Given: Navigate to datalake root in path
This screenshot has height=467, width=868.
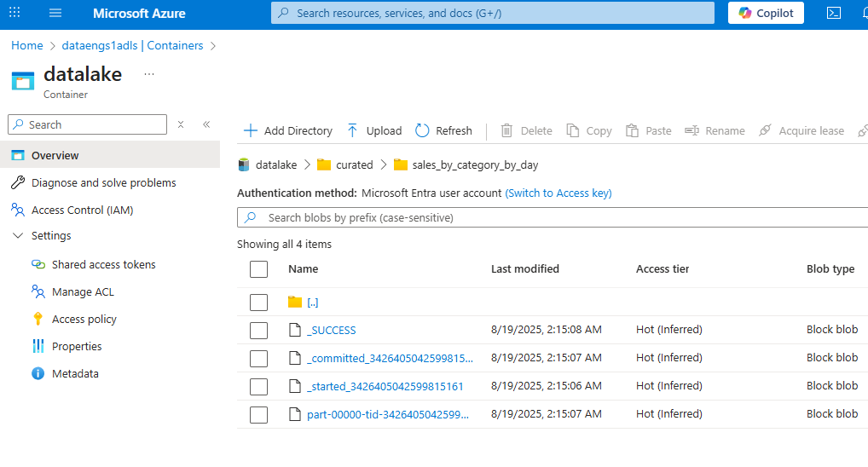Looking at the screenshot, I should [275, 164].
